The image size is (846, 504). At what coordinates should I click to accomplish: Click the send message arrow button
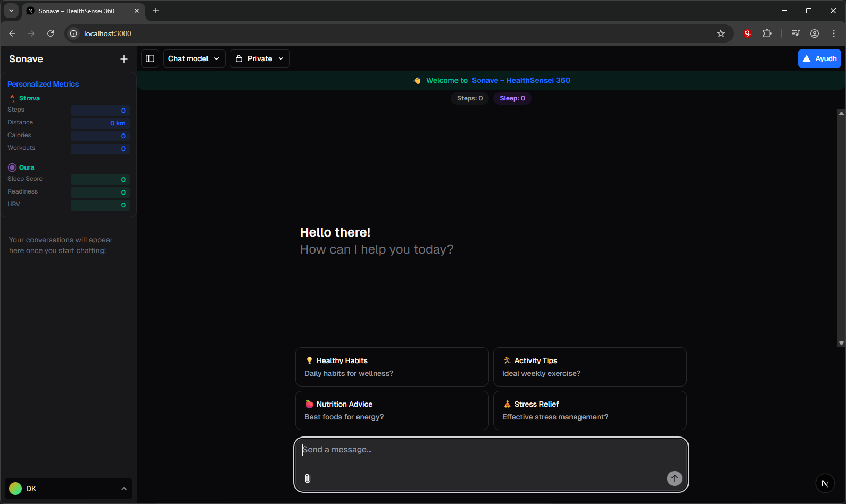coord(675,478)
